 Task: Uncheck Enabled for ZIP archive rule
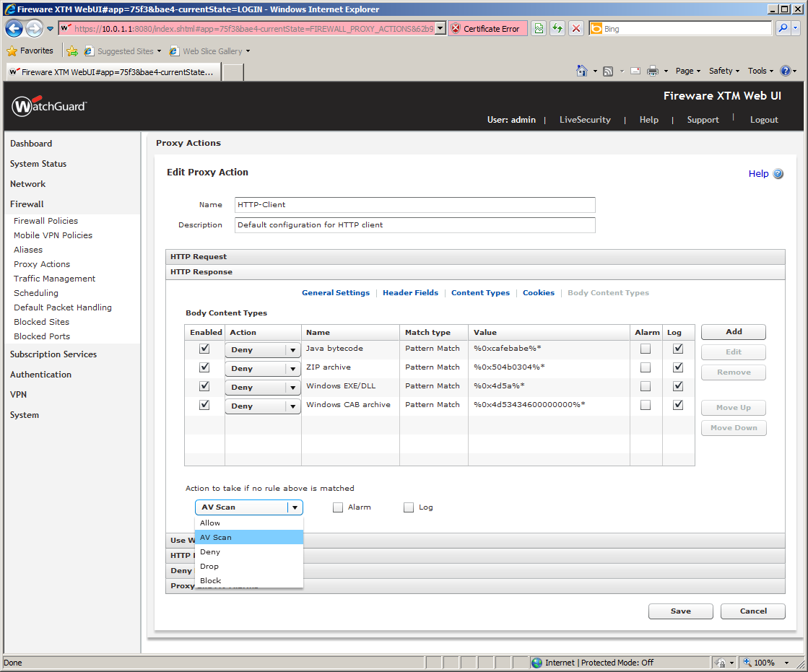[x=204, y=367]
